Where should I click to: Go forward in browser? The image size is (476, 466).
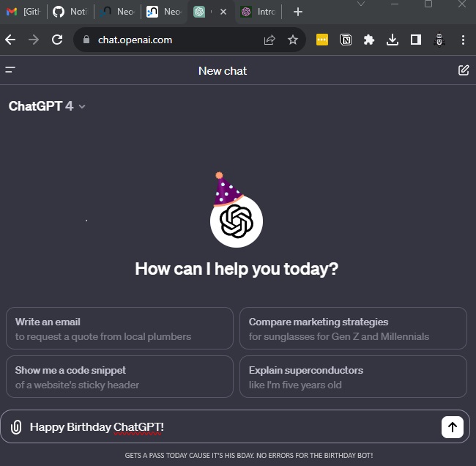[34, 40]
